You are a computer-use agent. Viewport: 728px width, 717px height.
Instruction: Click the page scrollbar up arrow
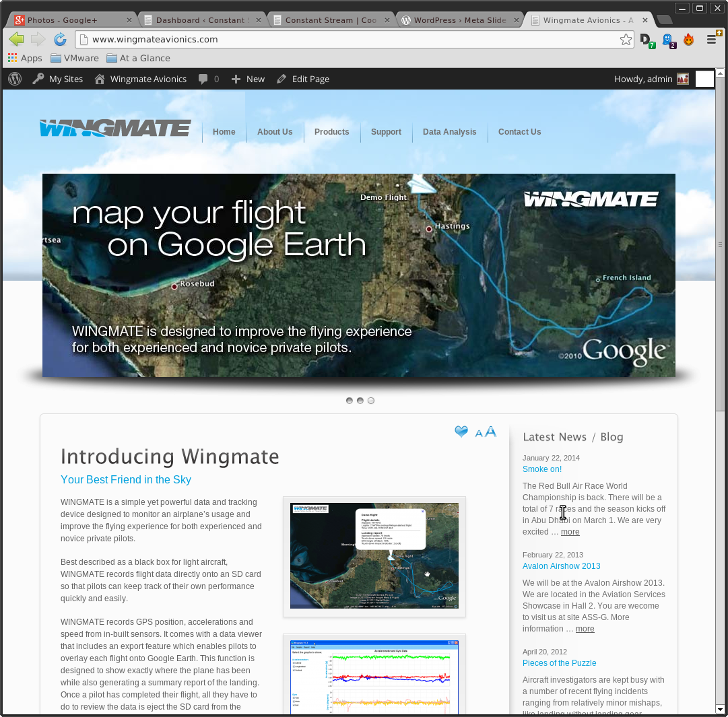click(x=720, y=73)
